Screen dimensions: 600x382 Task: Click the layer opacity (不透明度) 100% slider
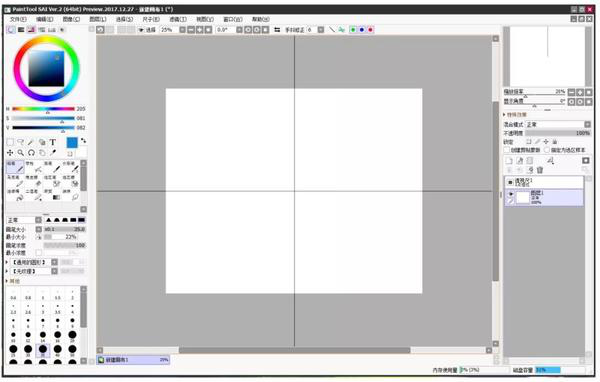(x=558, y=133)
